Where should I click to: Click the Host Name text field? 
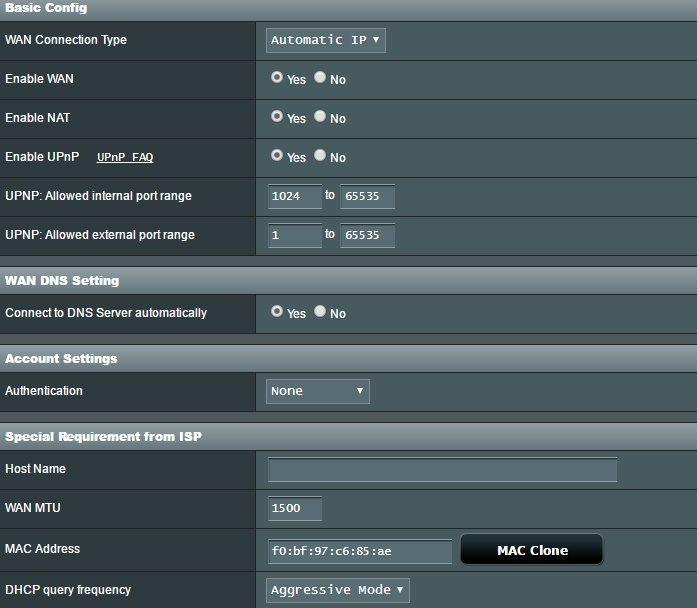[x=442, y=469]
